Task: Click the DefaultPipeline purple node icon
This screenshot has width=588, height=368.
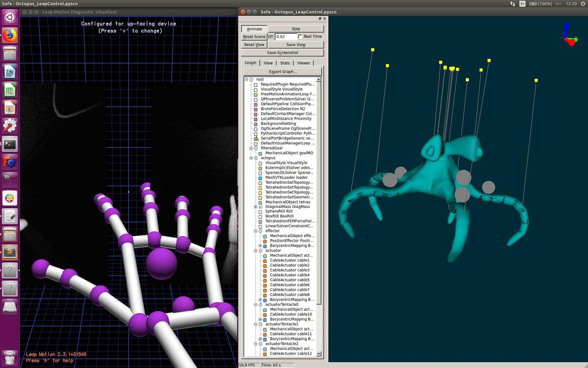Action: (256, 104)
